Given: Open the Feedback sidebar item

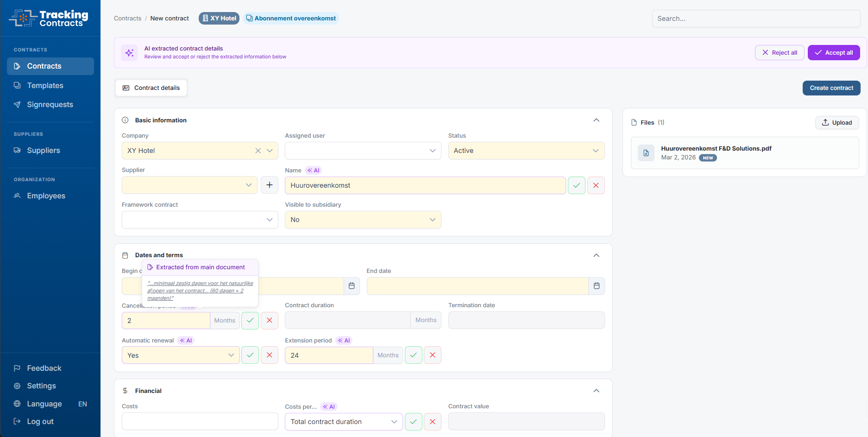Looking at the screenshot, I should pyautogui.click(x=44, y=368).
